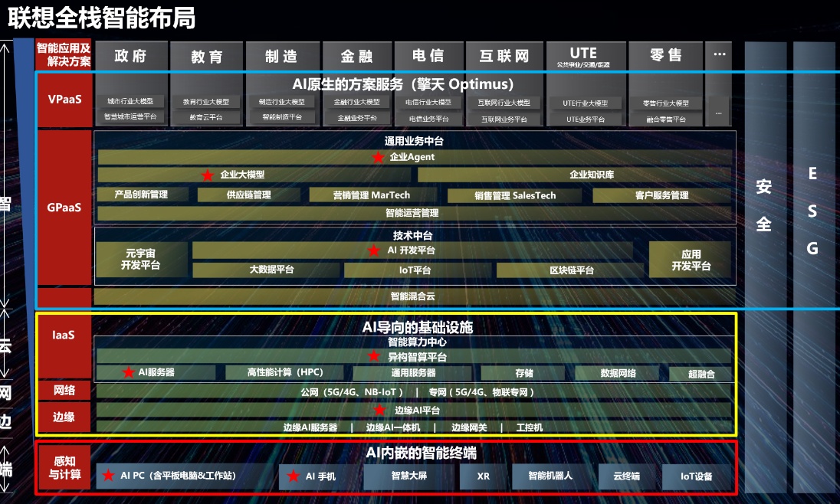Select the 金融行业大模型 label
This screenshot has height=504, width=840.
coord(357,102)
